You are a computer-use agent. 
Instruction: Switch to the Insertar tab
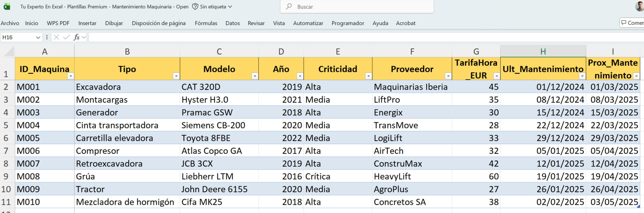[87, 23]
